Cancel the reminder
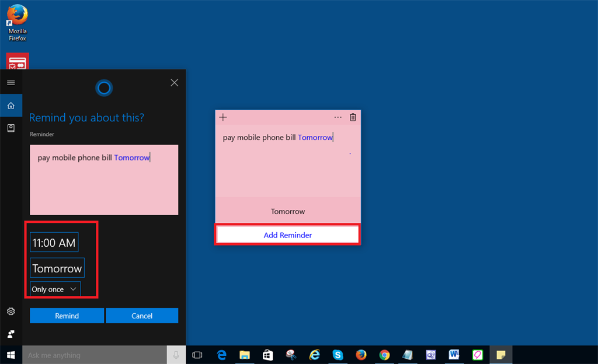598x364 pixels. (142, 316)
